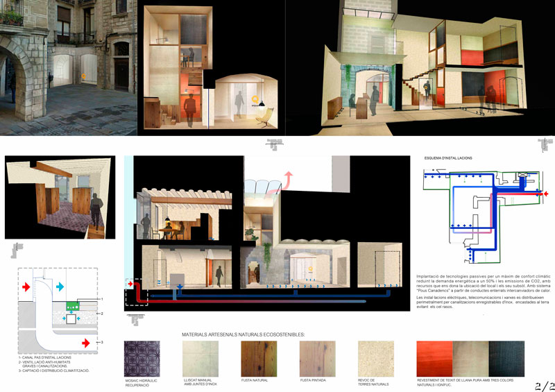Pick the Fusta Natural dark wood swatch
This screenshot has width=555, height=392.
259,359
